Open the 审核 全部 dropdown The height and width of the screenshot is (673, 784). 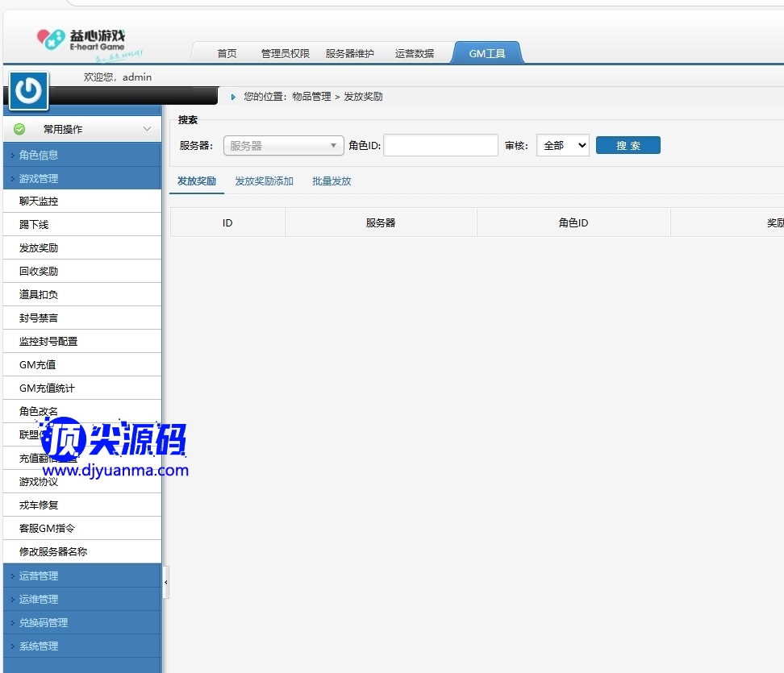(562, 146)
